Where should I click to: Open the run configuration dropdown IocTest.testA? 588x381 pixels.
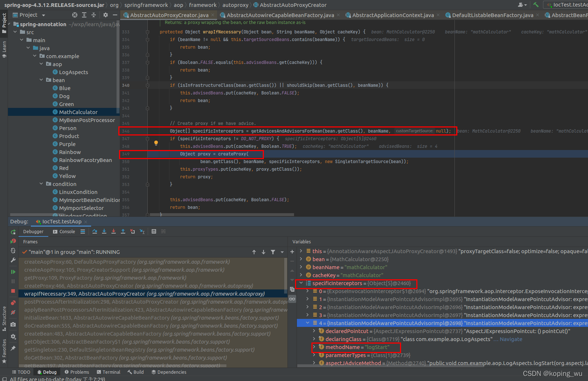(566, 5)
